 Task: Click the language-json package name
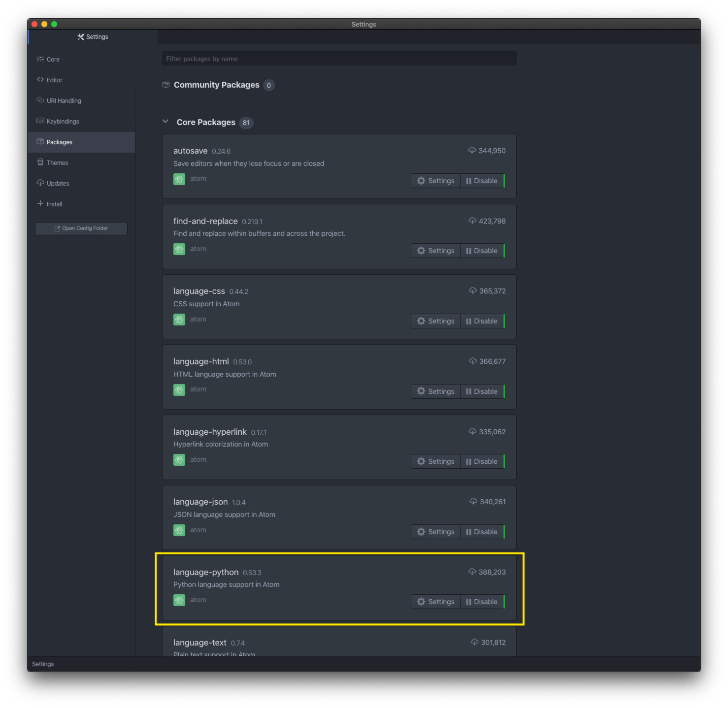click(200, 502)
